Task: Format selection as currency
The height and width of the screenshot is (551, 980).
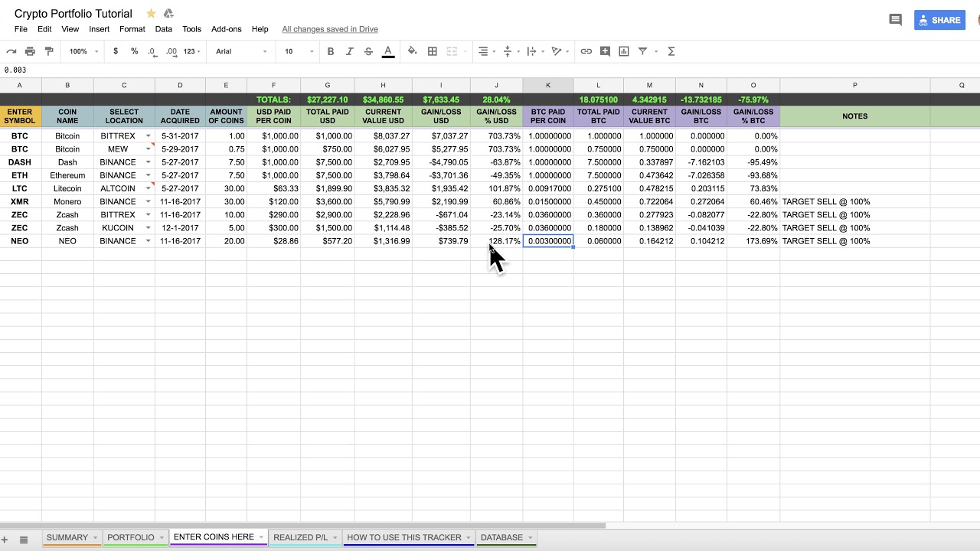Action: [x=116, y=51]
